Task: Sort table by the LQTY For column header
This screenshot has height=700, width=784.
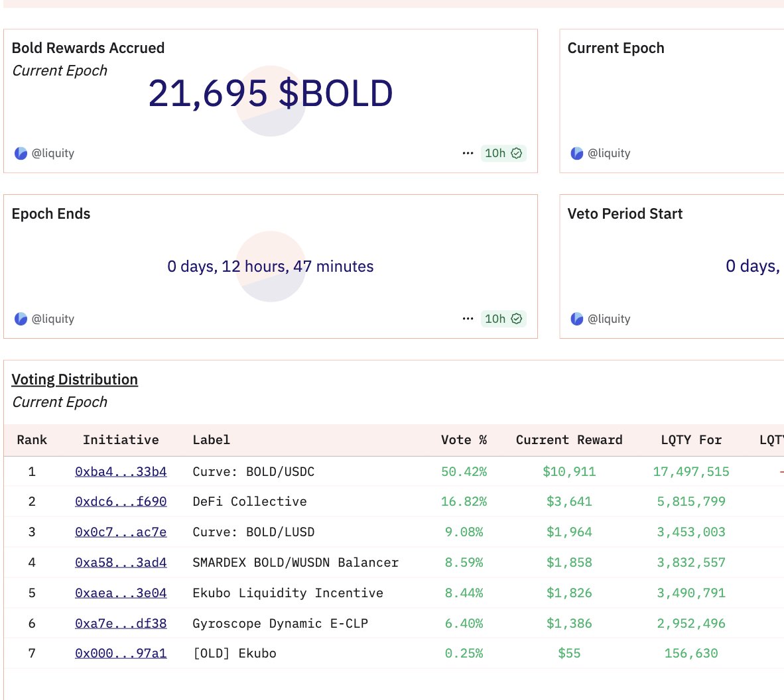Action: click(x=691, y=439)
